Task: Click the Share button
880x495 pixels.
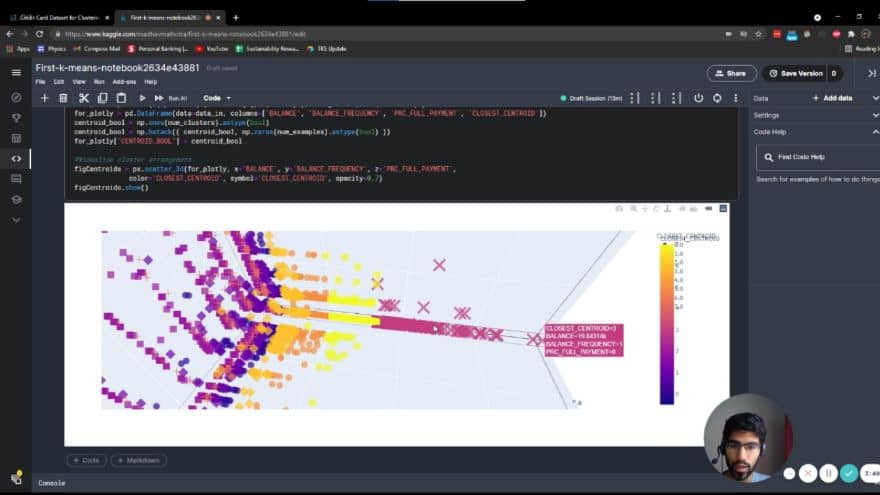Action: click(731, 74)
